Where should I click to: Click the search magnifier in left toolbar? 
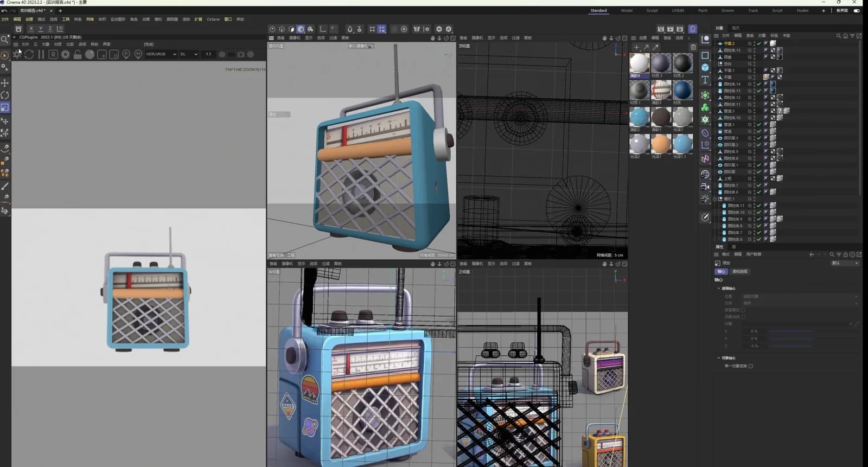[x=4, y=40]
